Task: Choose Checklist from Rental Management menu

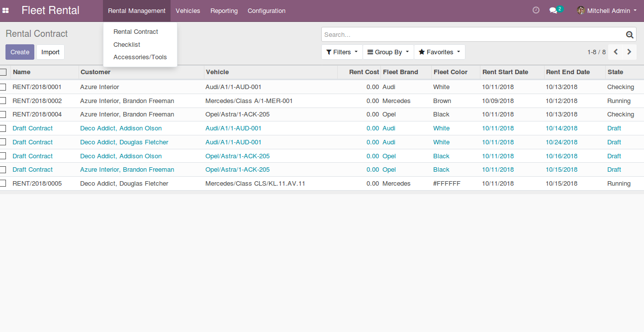Action: [x=127, y=45]
